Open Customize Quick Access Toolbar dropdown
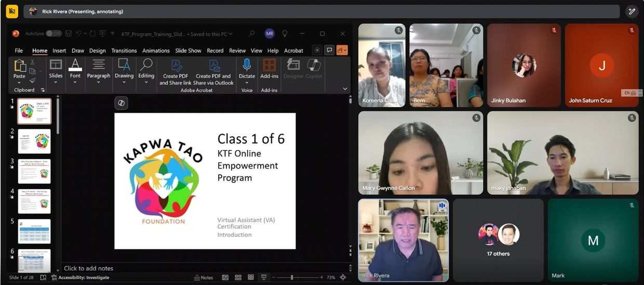Screen dimensions: 644x285 [x=112, y=34]
